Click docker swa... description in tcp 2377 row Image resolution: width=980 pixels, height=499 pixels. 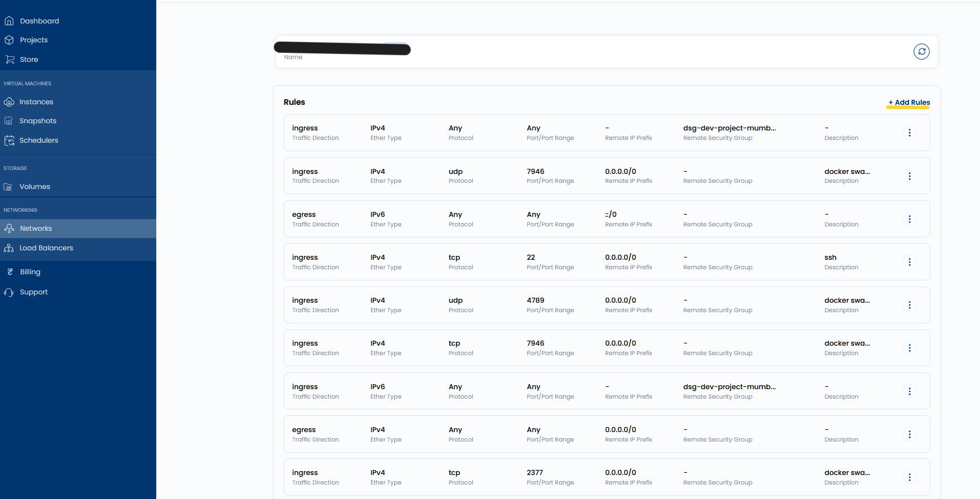(847, 473)
